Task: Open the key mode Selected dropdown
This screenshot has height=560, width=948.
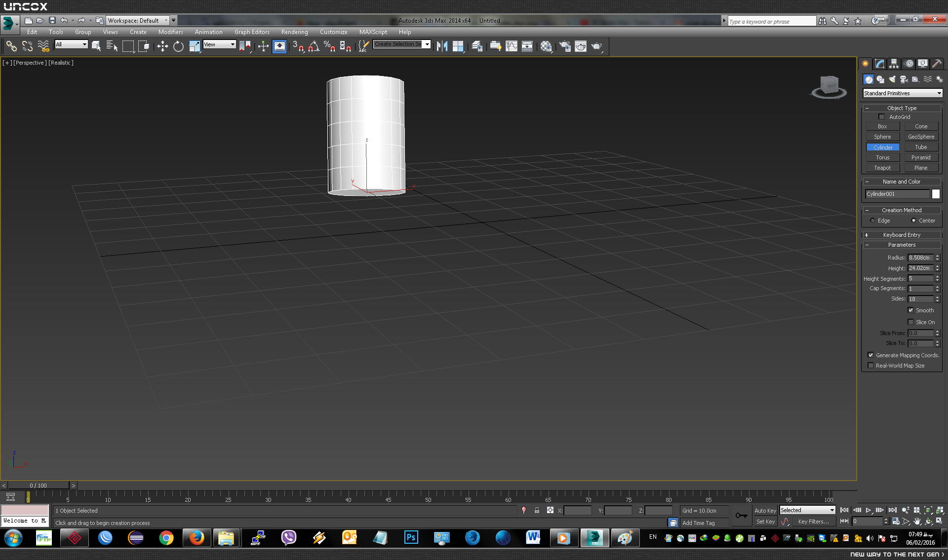Action: coord(807,510)
